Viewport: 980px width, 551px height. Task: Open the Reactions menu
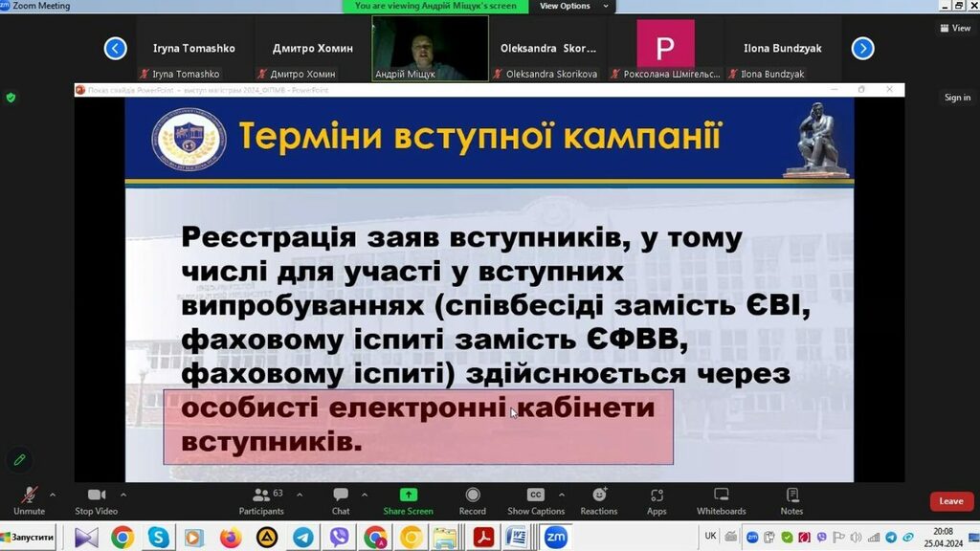(599, 499)
